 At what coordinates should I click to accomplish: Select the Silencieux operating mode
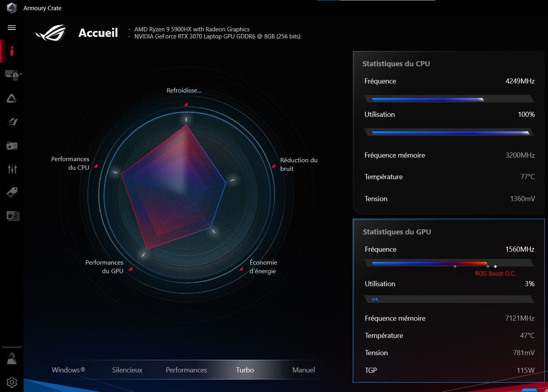coord(127,370)
